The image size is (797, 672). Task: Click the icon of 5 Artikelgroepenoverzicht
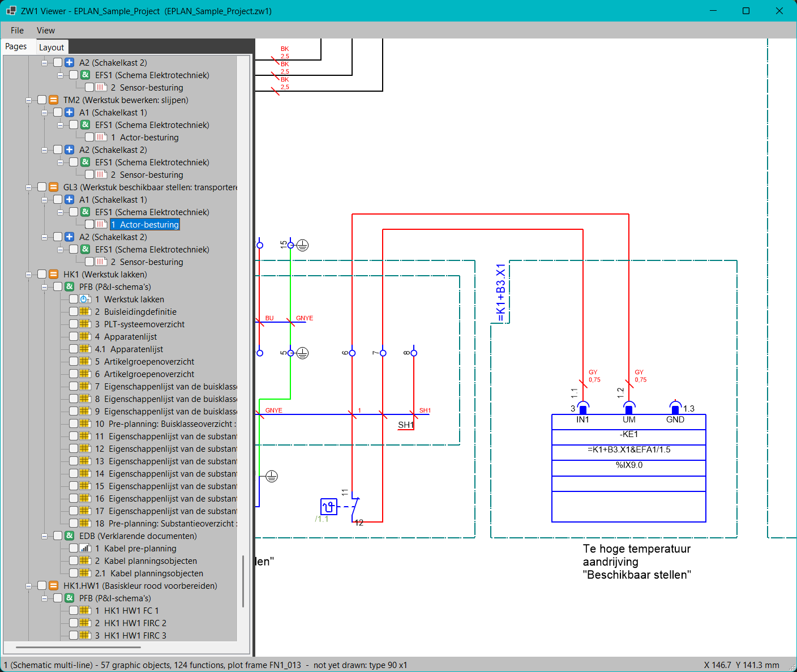(85, 362)
